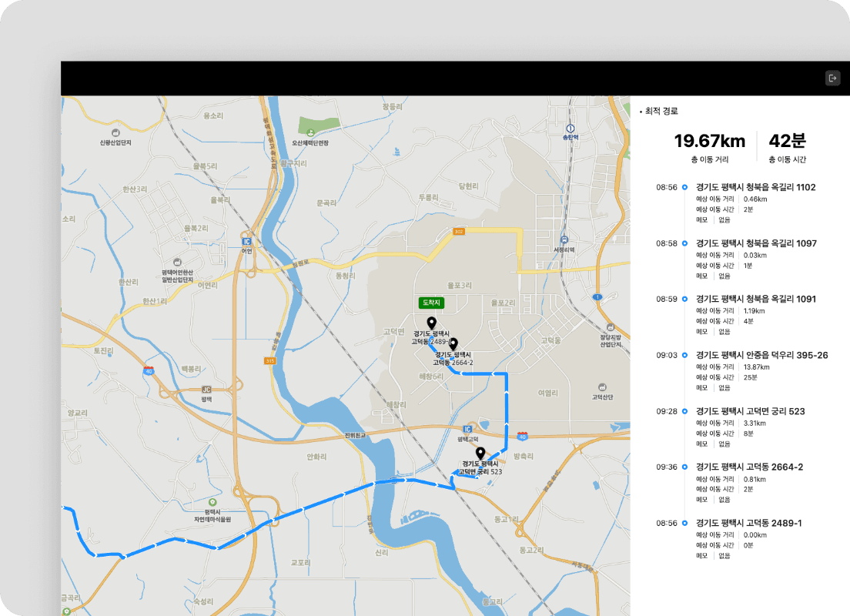
Task: Click the green 도착지 destination badge
Action: pos(431,303)
